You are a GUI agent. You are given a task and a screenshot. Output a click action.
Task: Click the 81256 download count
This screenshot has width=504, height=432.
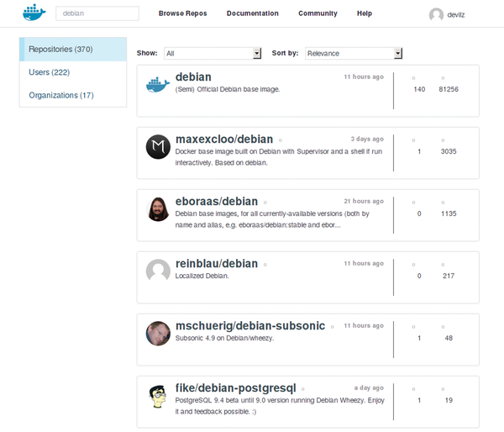(x=449, y=89)
